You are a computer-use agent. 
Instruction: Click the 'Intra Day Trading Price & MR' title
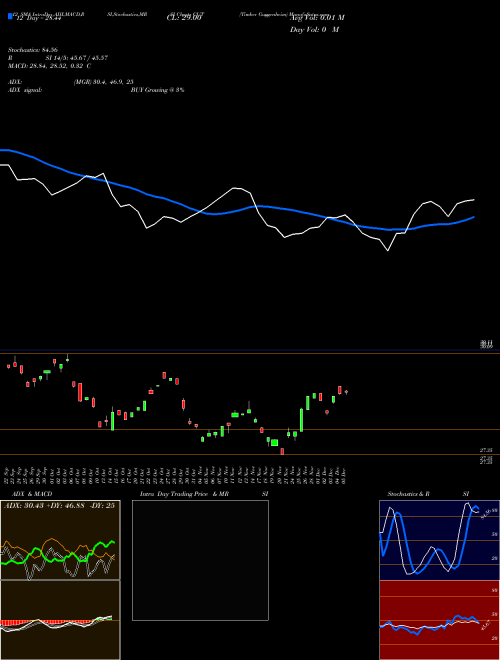pos(184,494)
